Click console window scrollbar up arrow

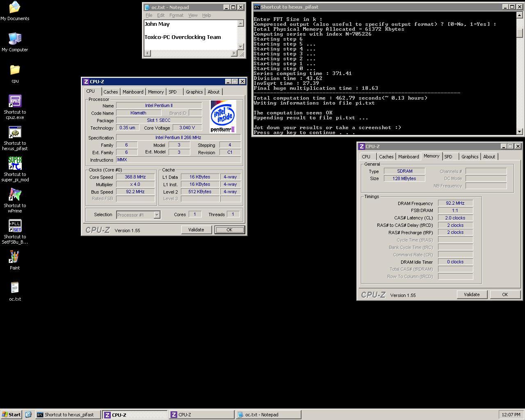[520, 15]
